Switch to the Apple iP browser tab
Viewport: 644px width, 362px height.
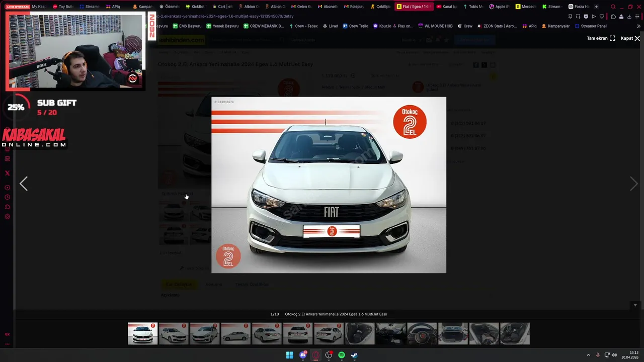click(x=499, y=7)
